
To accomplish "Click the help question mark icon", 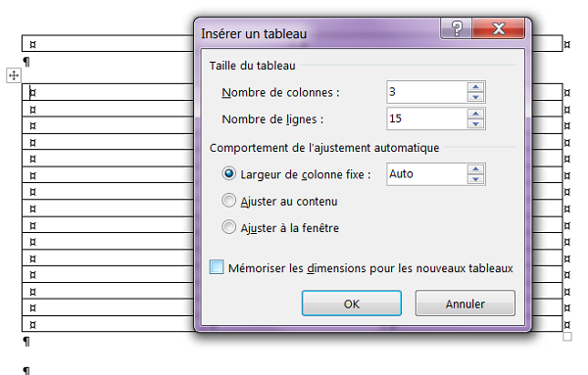I will coord(456,28).
